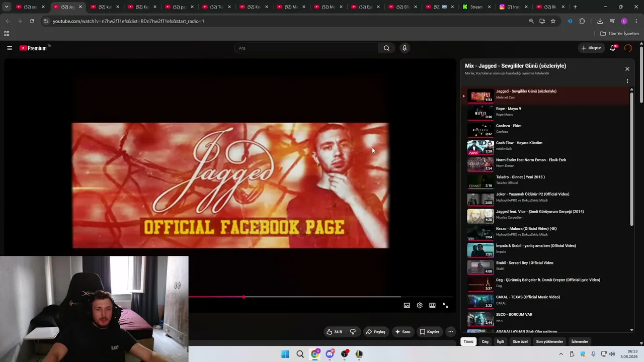Select the Ceg filter chip
Image resolution: width=644 pixels, height=362 pixels.
[x=485, y=341]
